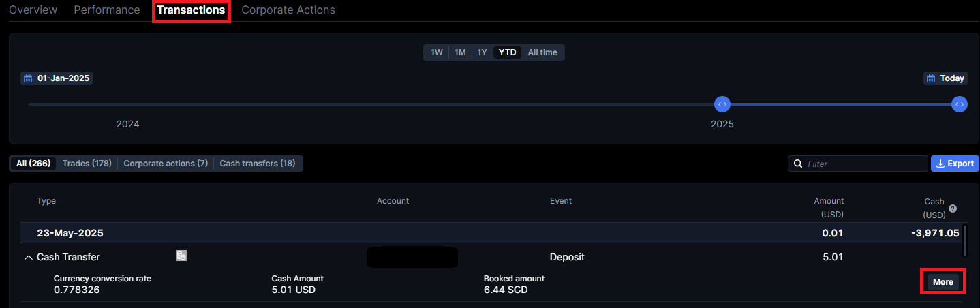Click the help question mark near Cash column
The height and width of the screenshot is (308, 980).
pos(953,209)
